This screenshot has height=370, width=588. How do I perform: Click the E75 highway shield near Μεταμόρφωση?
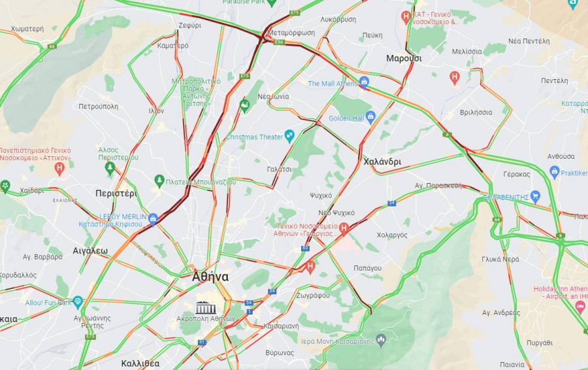[x=295, y=13]
